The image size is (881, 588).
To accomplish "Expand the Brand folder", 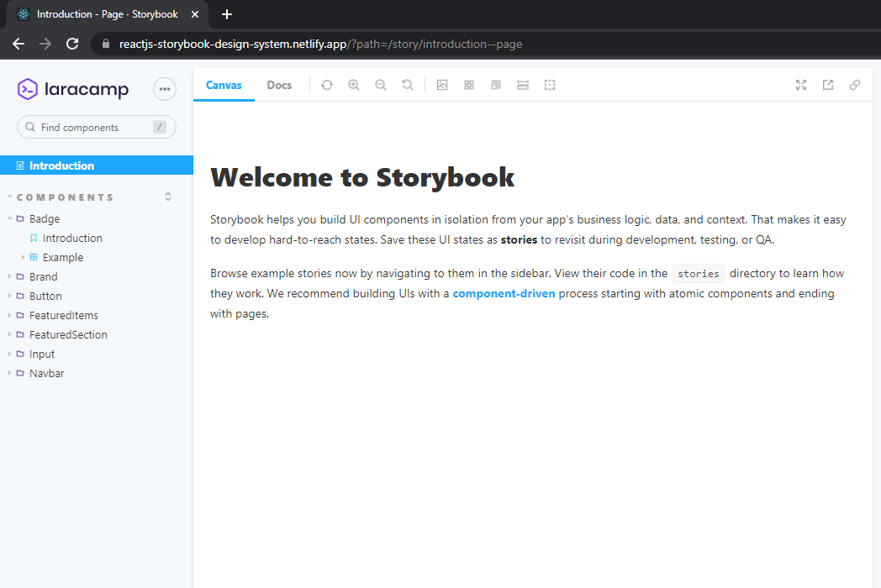I will pyautogui.click(x=43, y=277).
